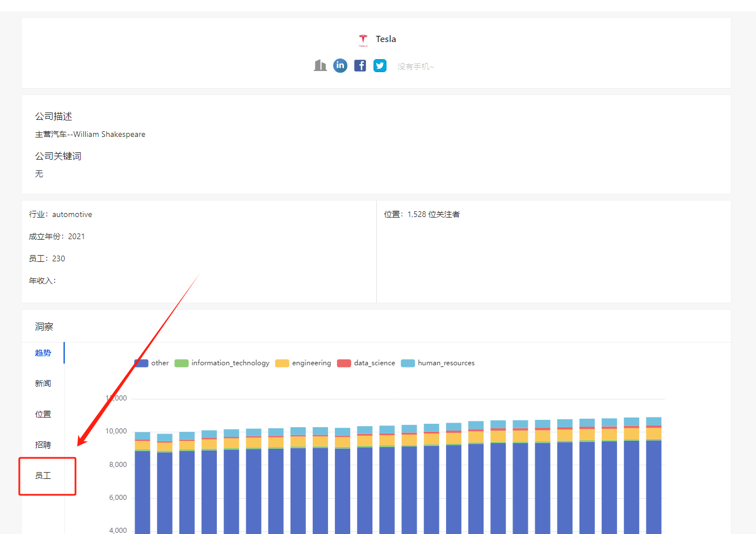Click the Tesla company name
756x534 pixels.
click(x=386, y=39)
